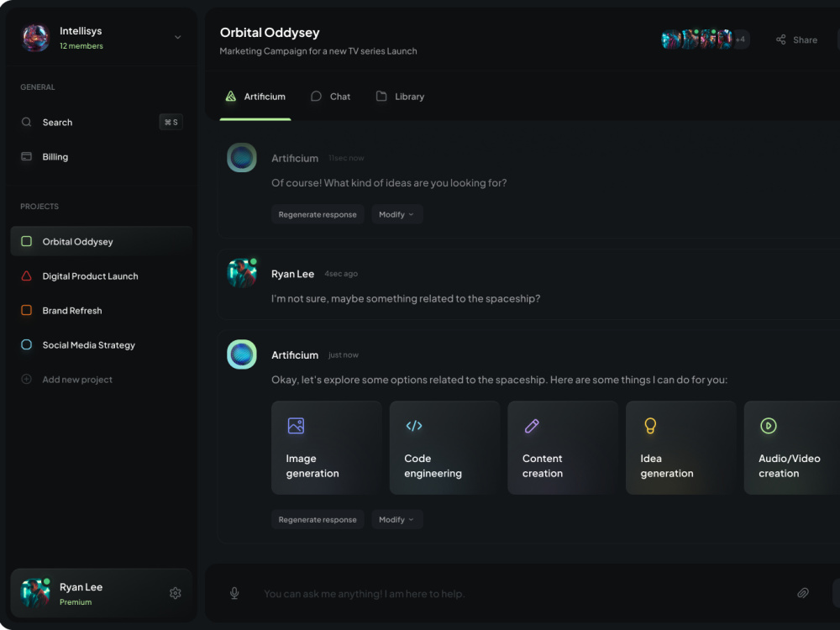Click the 'just now' timestamp
840x630 pixels.
tap(344, 355)
